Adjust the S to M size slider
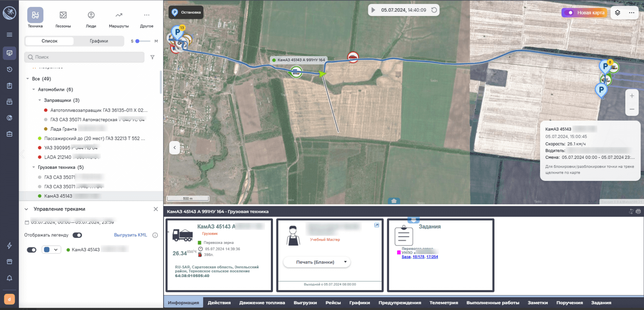Viewport: 644px width, 310px height. [x=138, y=41]
